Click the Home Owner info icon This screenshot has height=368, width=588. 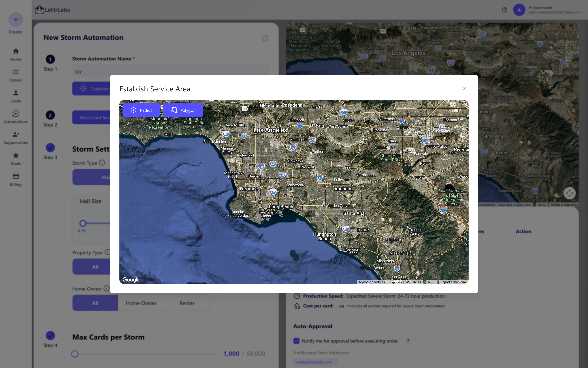pyautogui.click(x=106, y=288)
